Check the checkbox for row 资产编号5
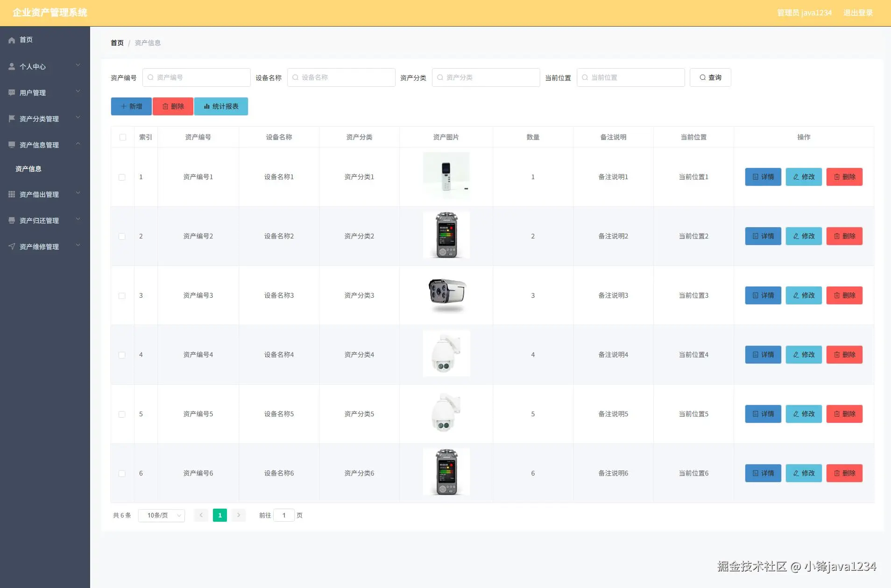This screenshot has width=891, height=588. [122, 414]
